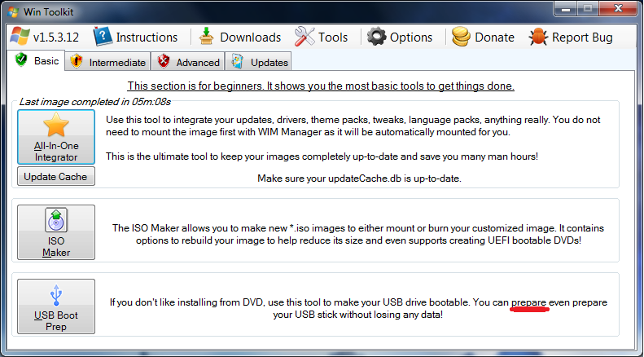Click the Windows flag version icon
Screen dimensions: 644x357
coord(20,37)
